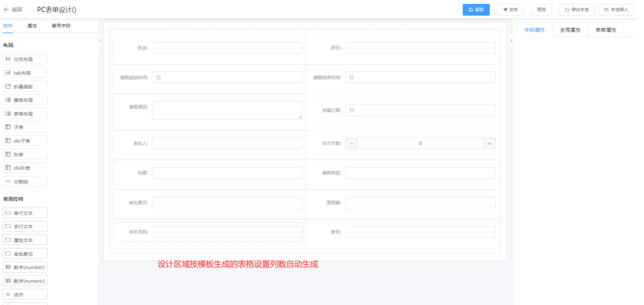Pick the 栅格布局 grid layout widget

pos(25,100)
